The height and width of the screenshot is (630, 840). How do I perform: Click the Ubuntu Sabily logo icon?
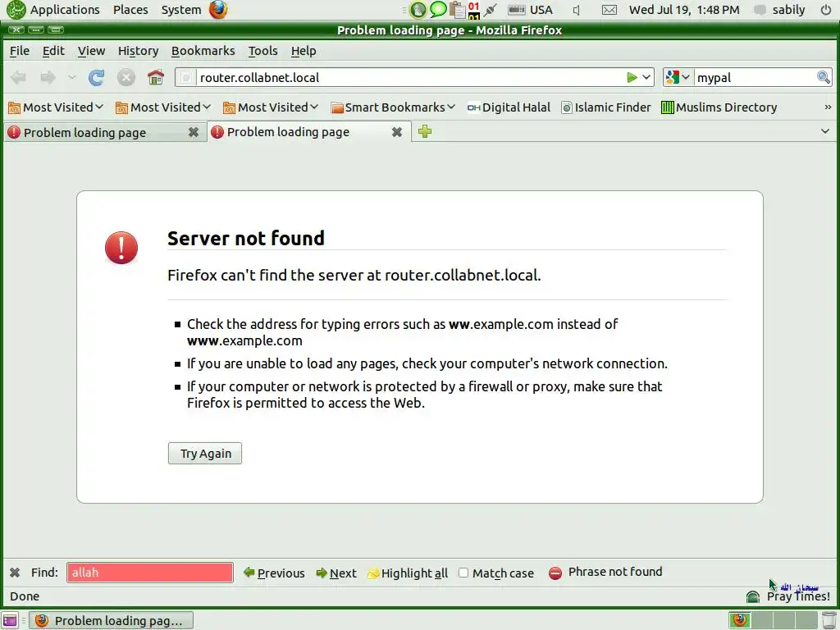[16, 10]
